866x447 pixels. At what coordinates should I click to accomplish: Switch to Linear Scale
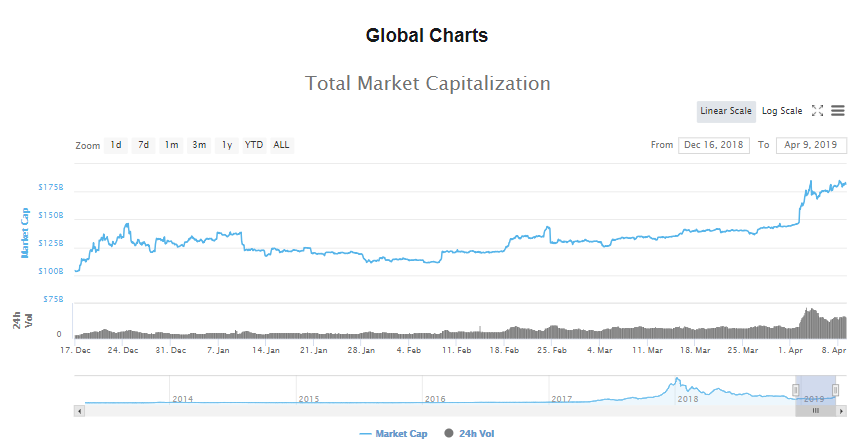tap(726, 111)
